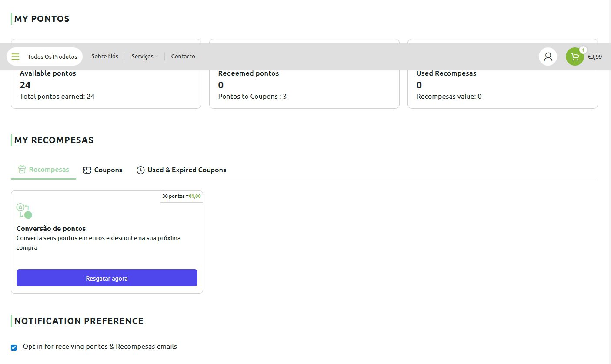Image resolution: width=611 pixels, height=364 pixels.
Task: Open the user account icon
Action: tap(548, 57)
